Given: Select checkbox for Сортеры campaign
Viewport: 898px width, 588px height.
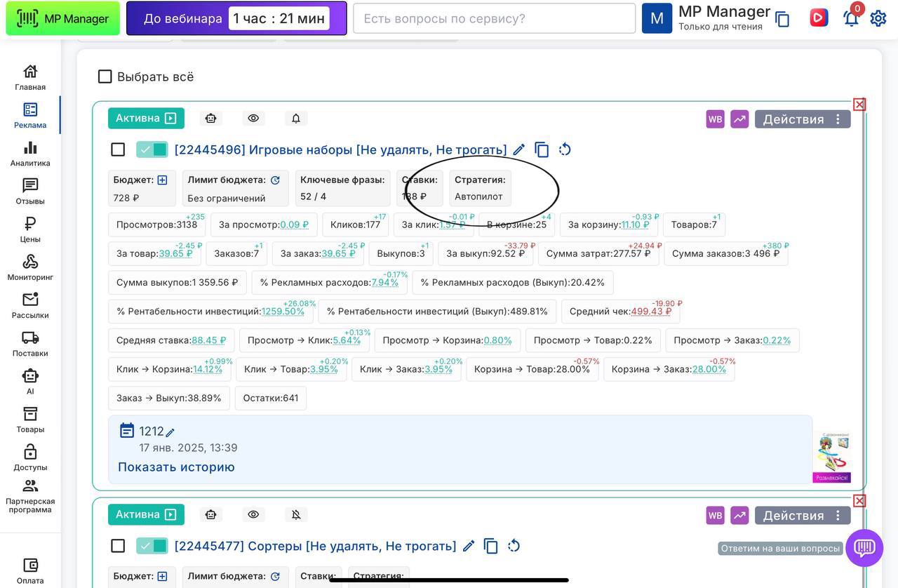Looking at the screenshot, I should [118, 546].
